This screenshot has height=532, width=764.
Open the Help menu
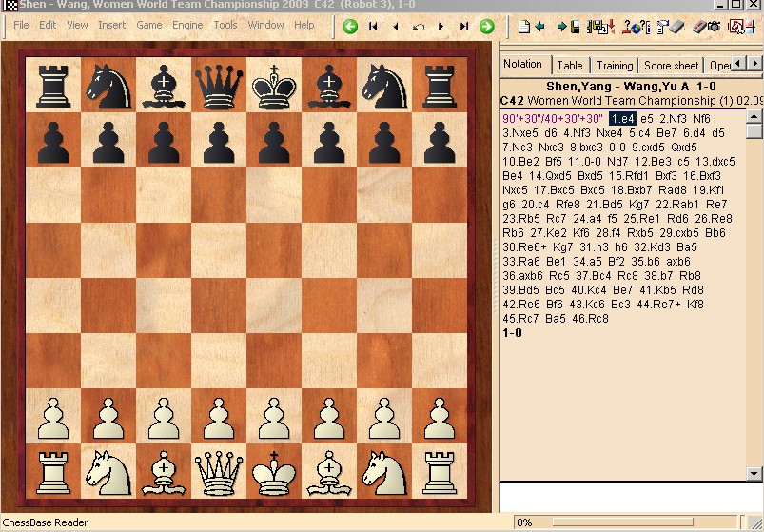pos(304,25)
